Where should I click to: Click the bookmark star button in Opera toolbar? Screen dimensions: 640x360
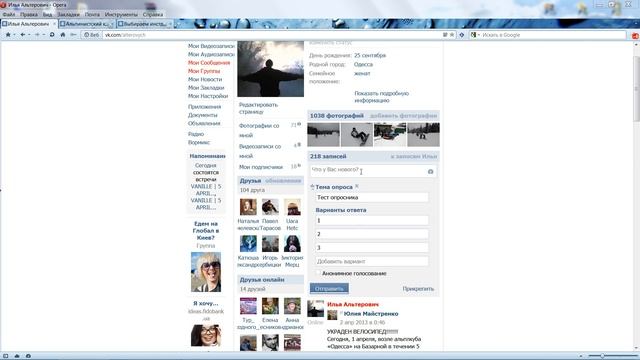[x=8, y=35]
